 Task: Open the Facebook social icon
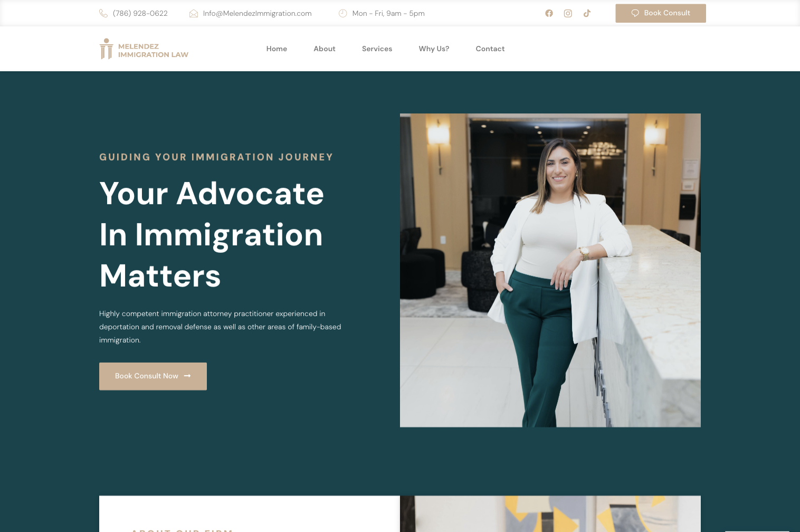click(x=549, y=13)
